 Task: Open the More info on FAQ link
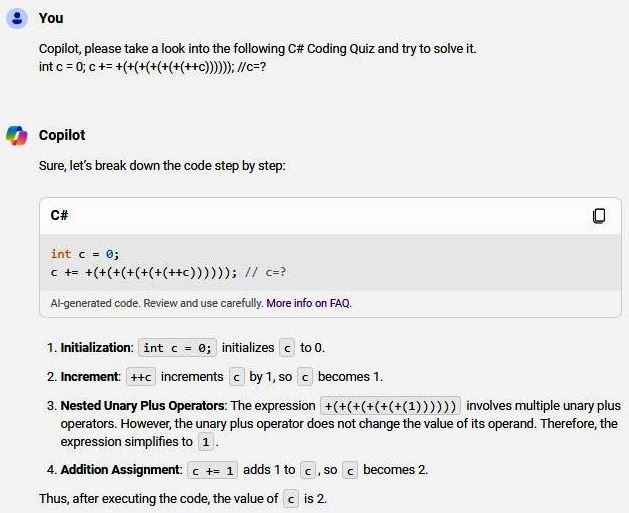click(309, 303)
